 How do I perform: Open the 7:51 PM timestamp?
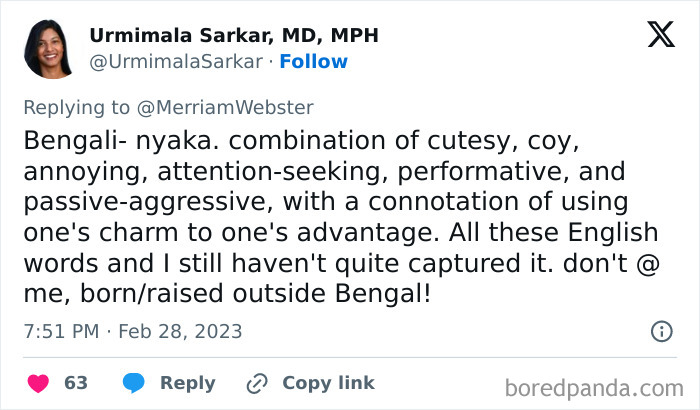coord(59,331)
